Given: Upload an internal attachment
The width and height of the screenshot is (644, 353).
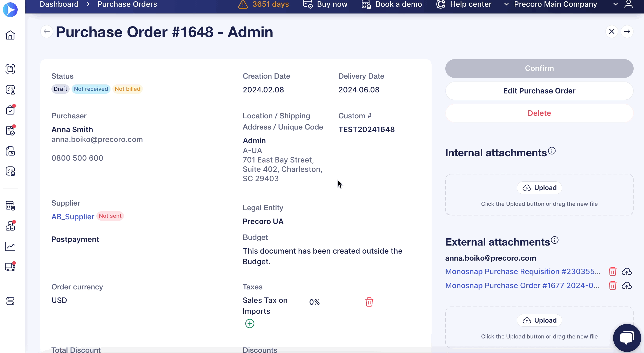Looking at the screenshot, I should coord(539,188).
